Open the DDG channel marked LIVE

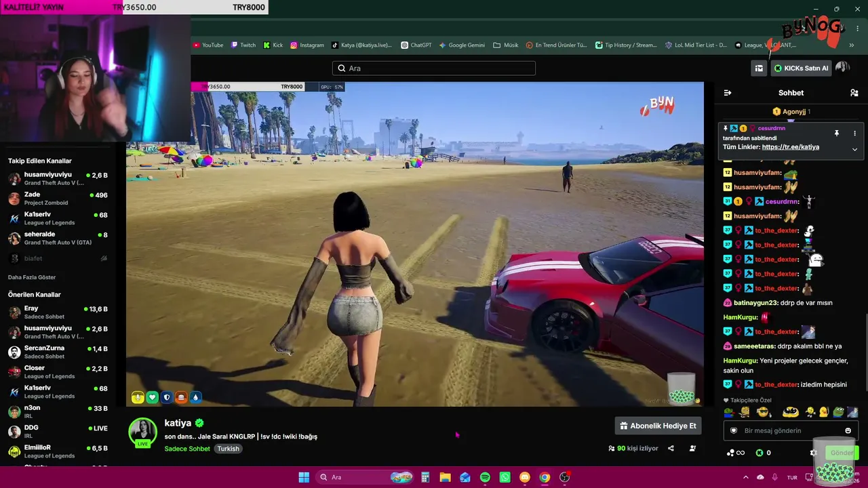pos(58,432)
